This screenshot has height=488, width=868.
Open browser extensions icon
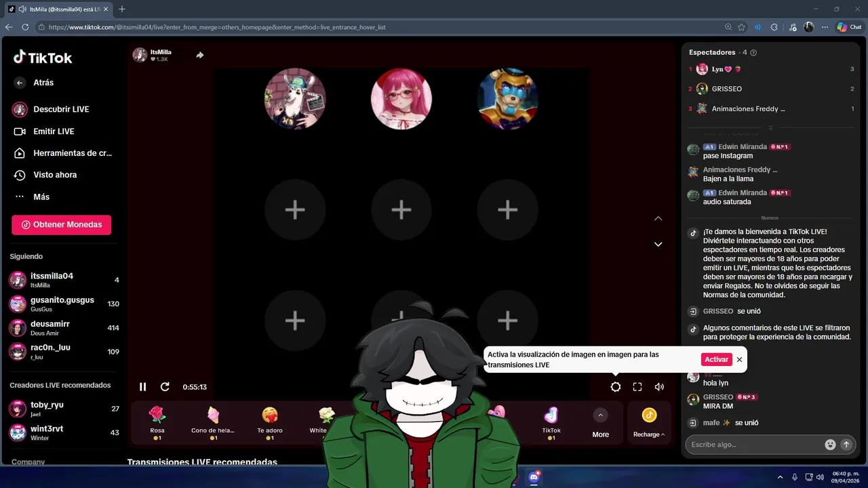pyautogui.click(x=774, y=27)
